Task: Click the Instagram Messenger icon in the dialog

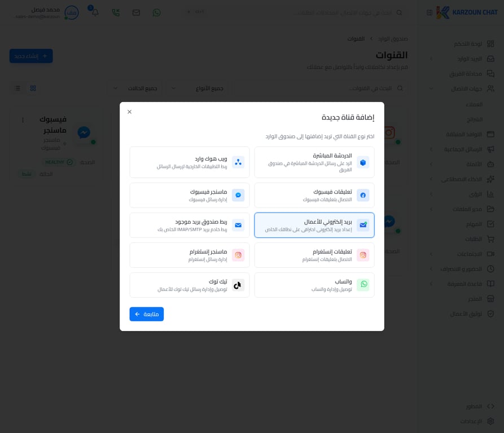Action: [238, 255]
